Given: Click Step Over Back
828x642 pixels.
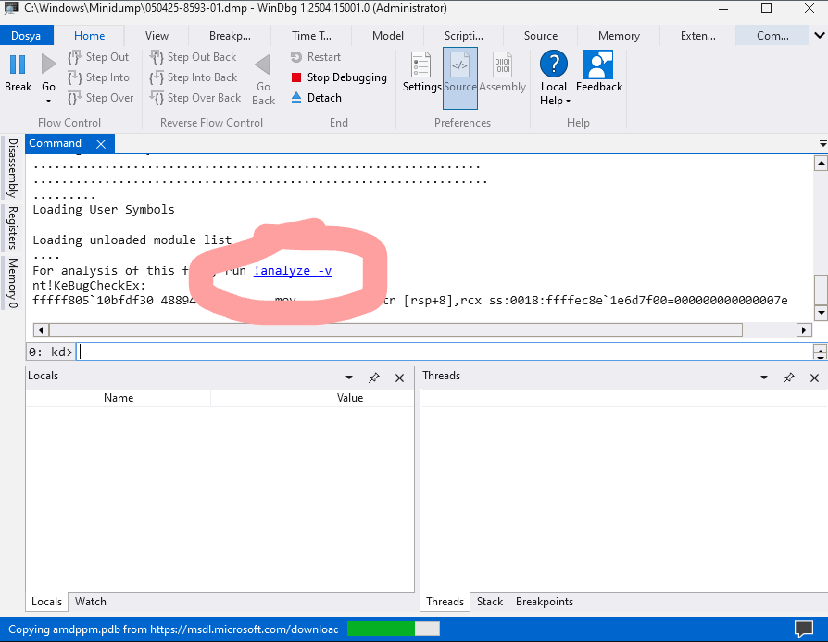Looking at the screenshot, I should pyautogui.click(x=195, y=98).
